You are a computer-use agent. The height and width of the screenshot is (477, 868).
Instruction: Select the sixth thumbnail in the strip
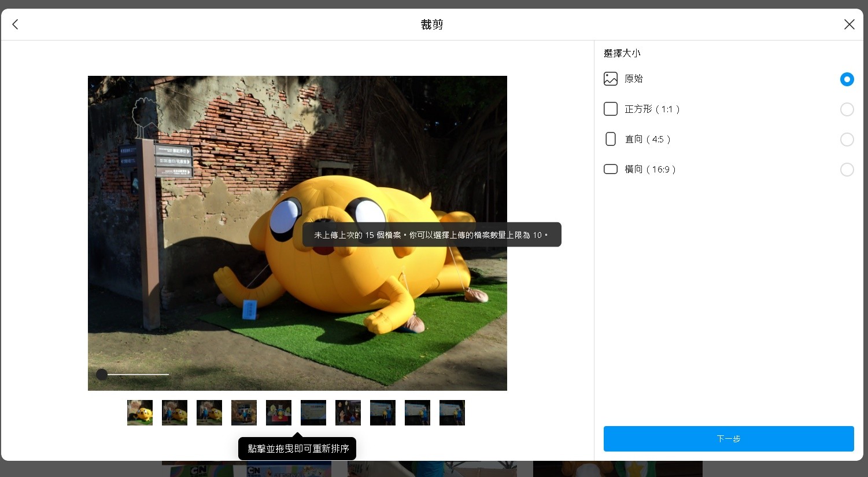(x=313, y=413)
